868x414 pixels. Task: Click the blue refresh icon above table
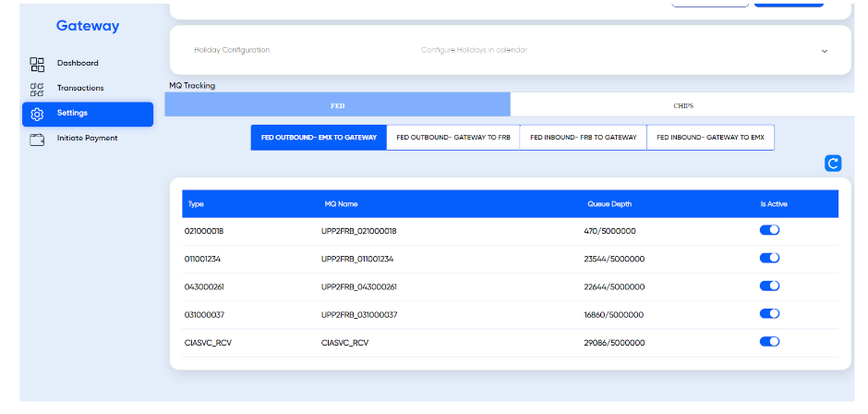click(x=833, y=164)
